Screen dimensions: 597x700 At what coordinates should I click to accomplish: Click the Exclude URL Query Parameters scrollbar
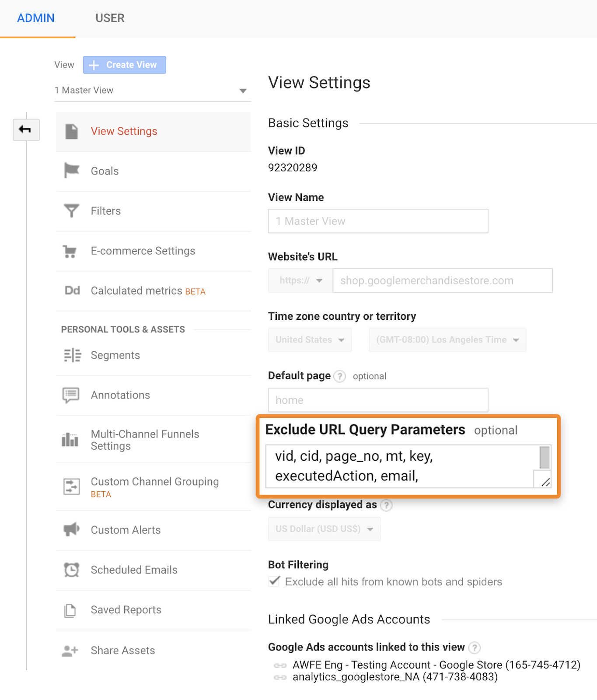coord(545,458)
